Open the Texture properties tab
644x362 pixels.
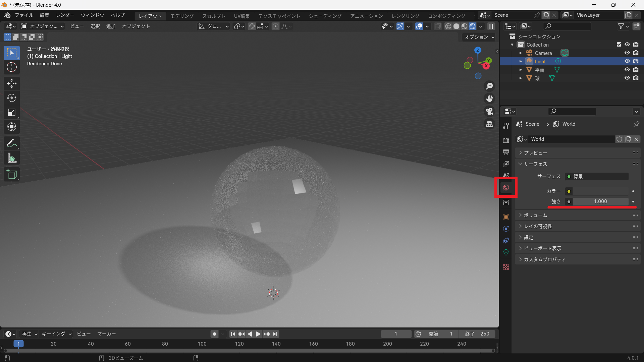pyautogui.click(x=506, y=267)
